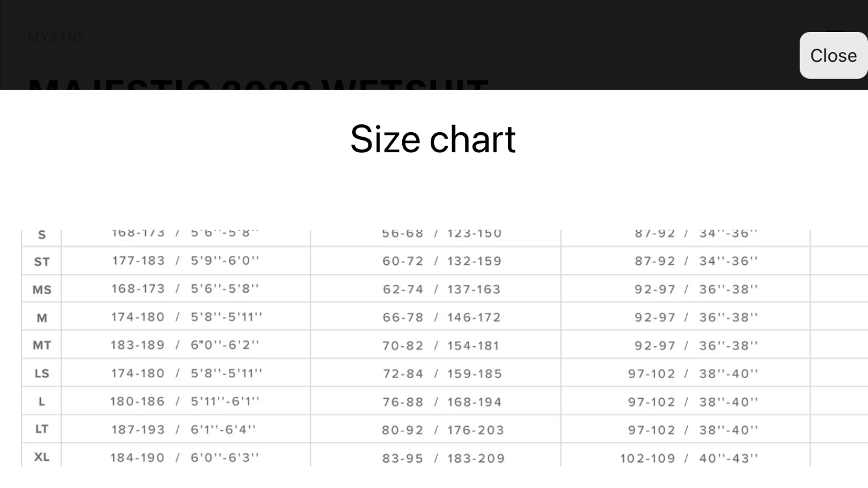Click height cell 183-189 for MT
The image size is (868, 488).
pyautogui.click(x=185, y=345)
